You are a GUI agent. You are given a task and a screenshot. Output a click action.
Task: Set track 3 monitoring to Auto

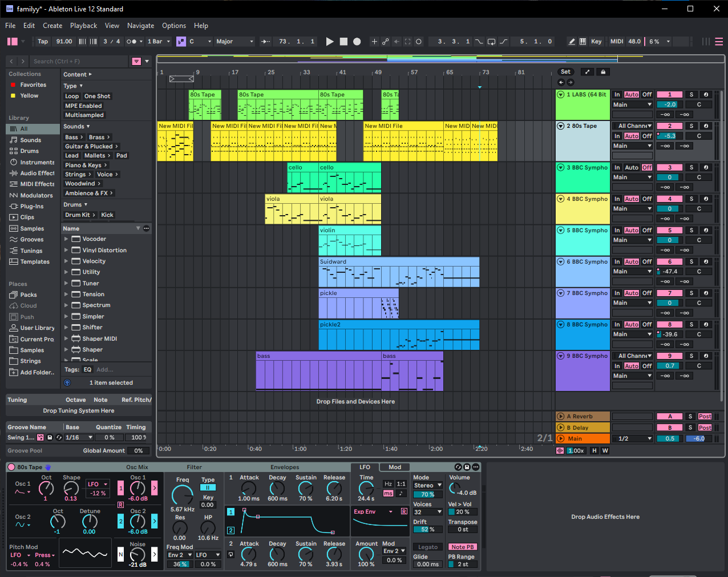632,167
